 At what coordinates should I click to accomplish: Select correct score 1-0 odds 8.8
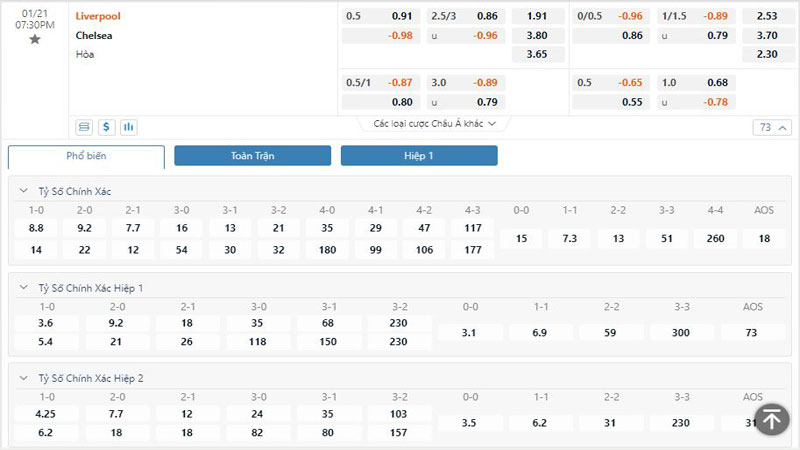[x=36, y=229]
